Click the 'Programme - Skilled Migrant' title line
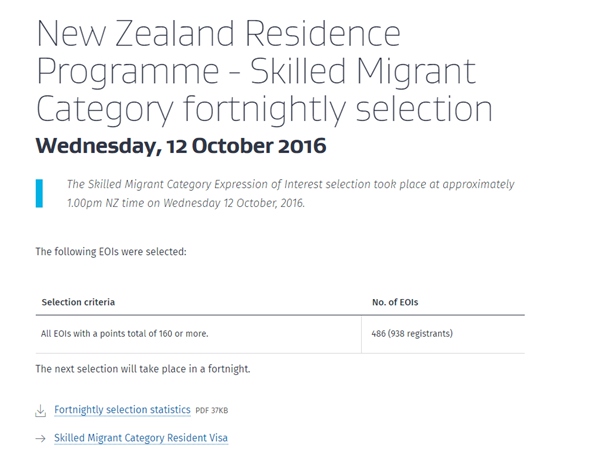 pos(255,72)
